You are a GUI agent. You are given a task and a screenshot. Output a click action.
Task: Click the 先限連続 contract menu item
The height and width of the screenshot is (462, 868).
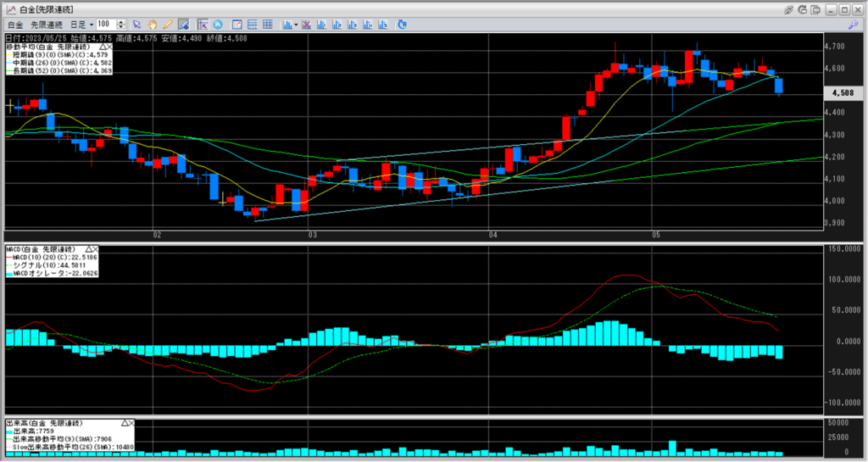click(x=46, y=25)
